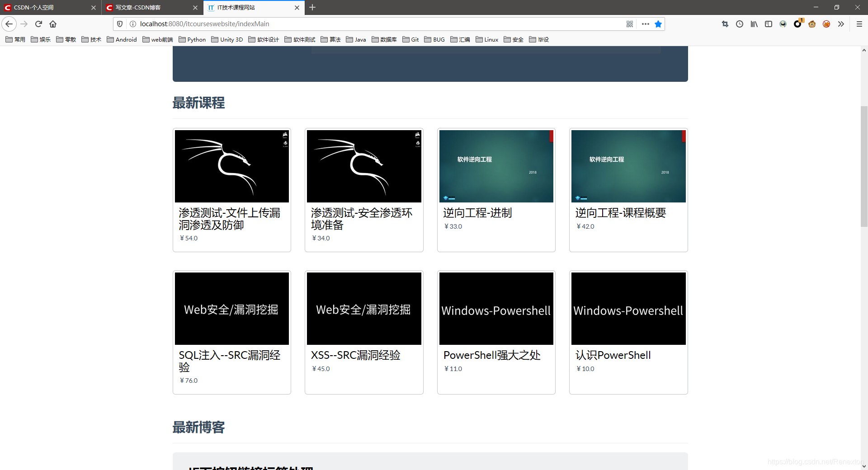The image size is (868, 470).
Task: Open the 技术 bookmarks folder
Action: coord(91,39)
